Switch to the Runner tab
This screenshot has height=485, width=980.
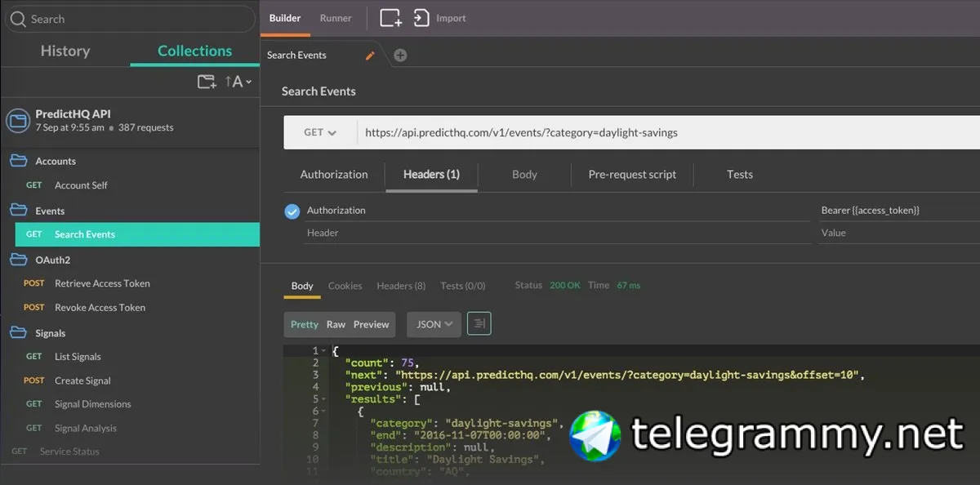(336, 18)
